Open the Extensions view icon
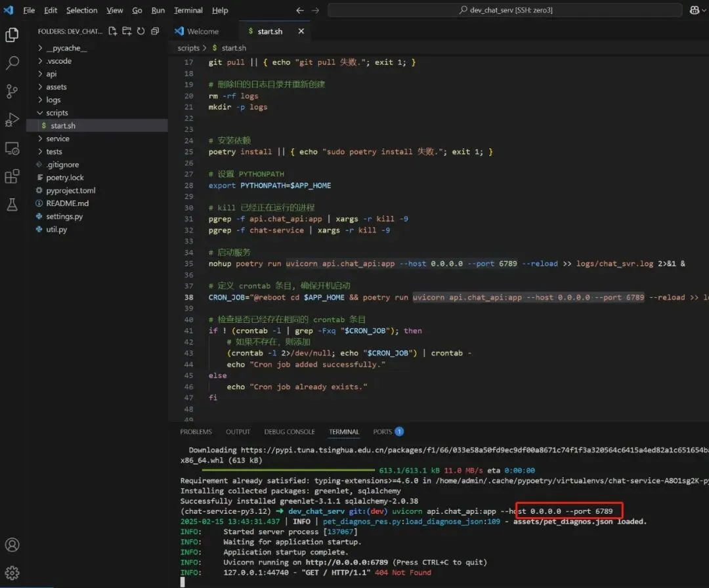Image resolution: width=709 pixels, height=588 pixels. 12,177
